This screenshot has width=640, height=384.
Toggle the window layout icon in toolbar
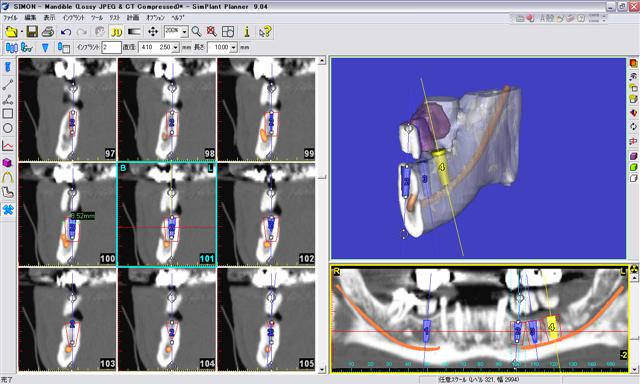pos(228,32)
